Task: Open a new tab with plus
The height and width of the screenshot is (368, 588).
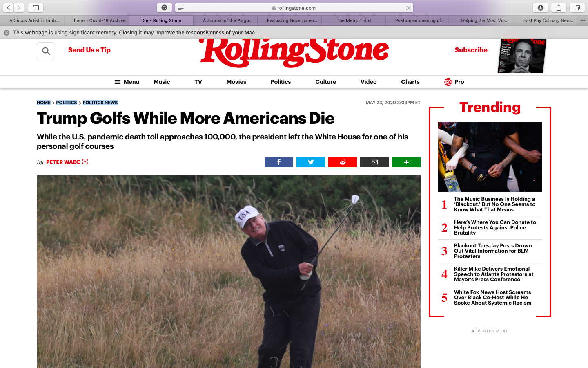Action: (x=583, y=20)
